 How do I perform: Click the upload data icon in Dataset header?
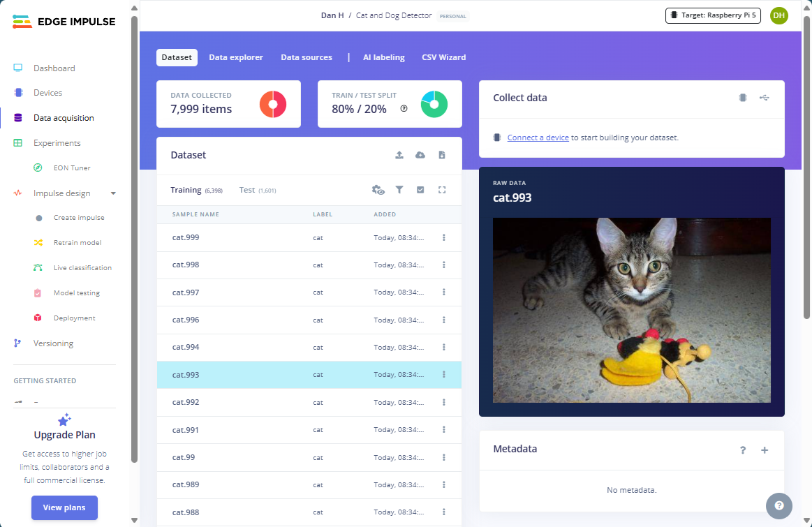coord(399,155)
